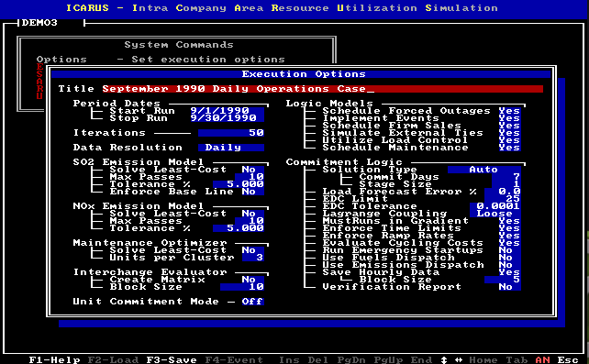Toggle Schedule Forced Outages Yes value
This screenshot has height=364, width=589.
click(509, 111)
